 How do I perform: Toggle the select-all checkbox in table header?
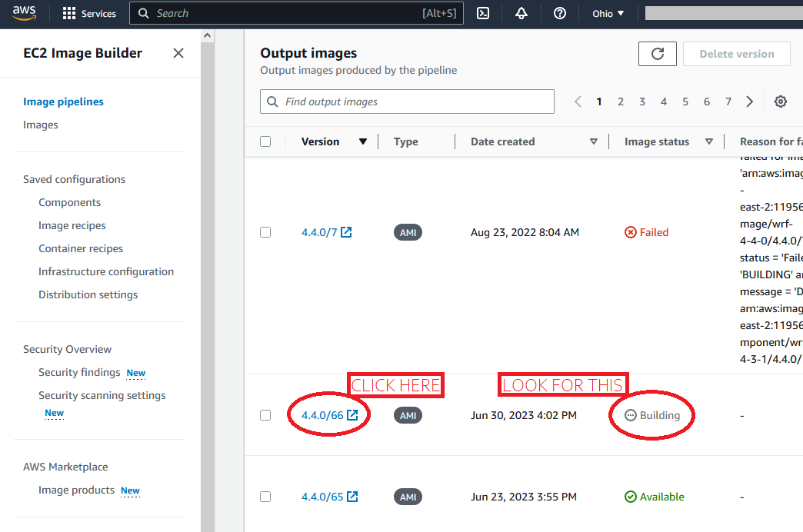(x=265, y=141)
